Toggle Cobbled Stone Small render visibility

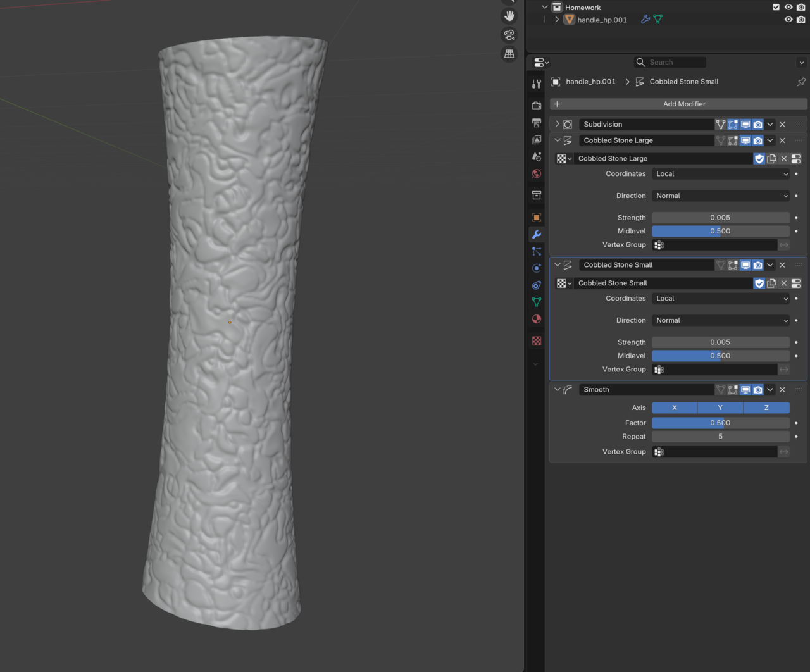click(x=757, y=265)
